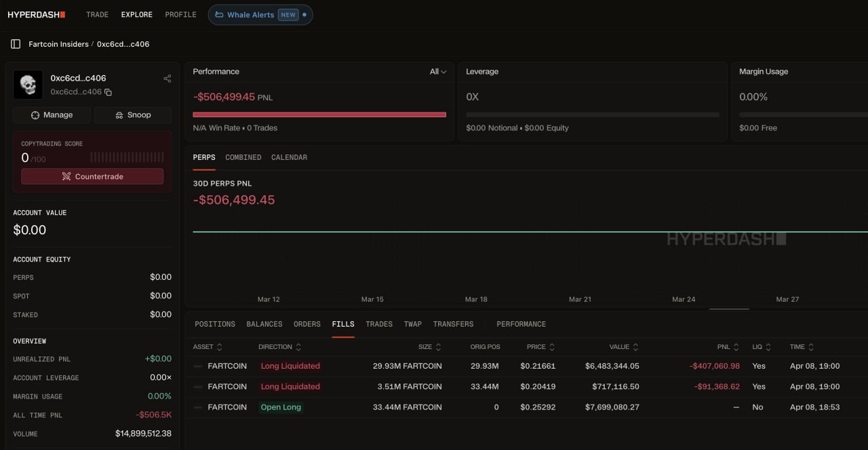Switch to the Calendar tab

(289, 157)
